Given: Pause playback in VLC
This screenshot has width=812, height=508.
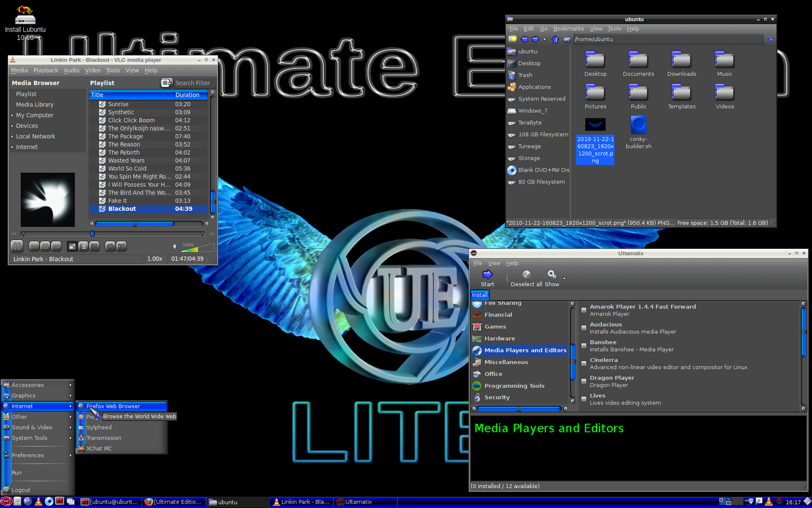Looking at the screenshot, I should tap(17, 246).
